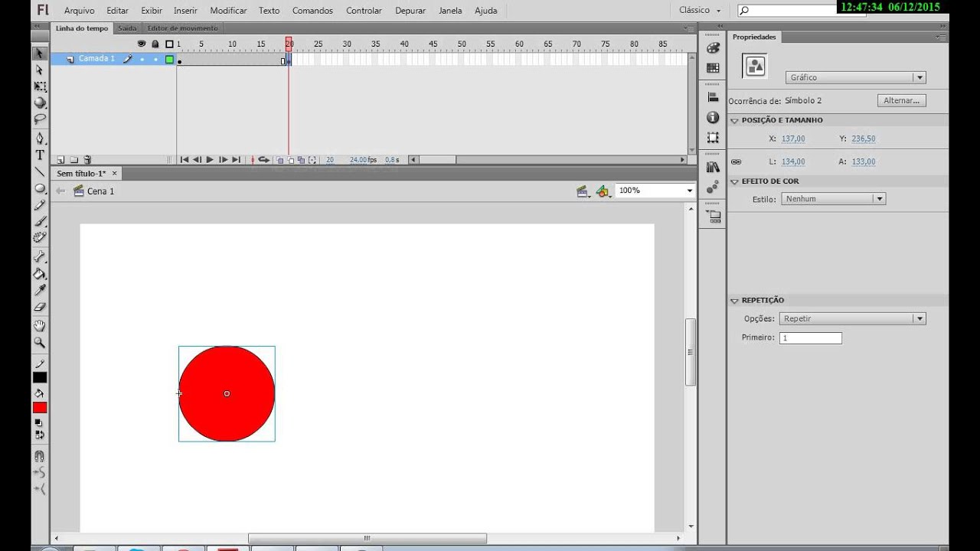Click the edit symbols icon

point(603,191)
